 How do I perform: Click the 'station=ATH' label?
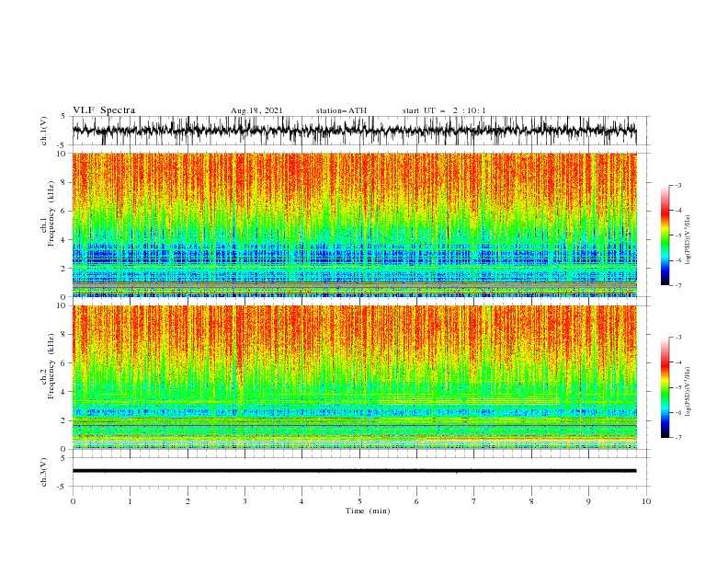(341, 110)
